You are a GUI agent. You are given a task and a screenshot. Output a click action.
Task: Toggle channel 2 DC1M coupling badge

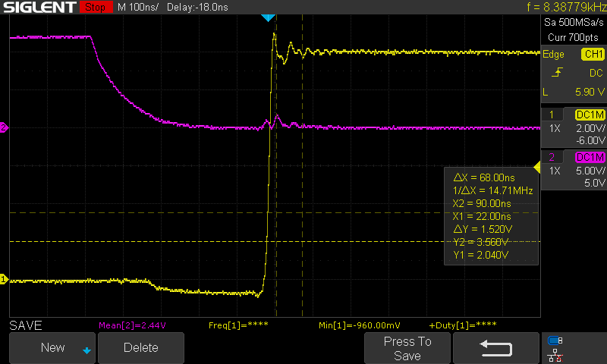pyautogui.click(x=590, y=157)
